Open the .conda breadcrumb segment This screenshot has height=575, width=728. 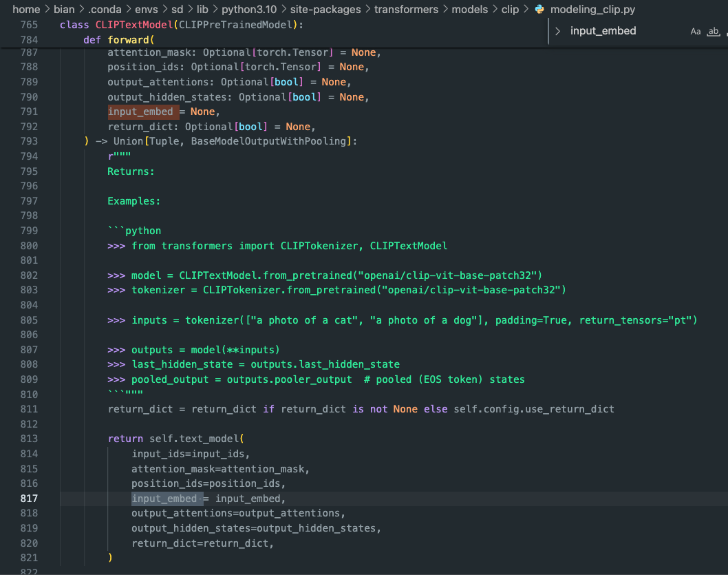(105, 9)
